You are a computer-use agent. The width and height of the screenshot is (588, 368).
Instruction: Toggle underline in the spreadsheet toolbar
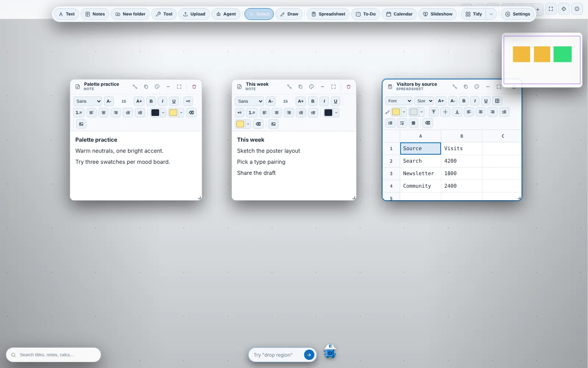pyautogui.click(x=486, y=101)
